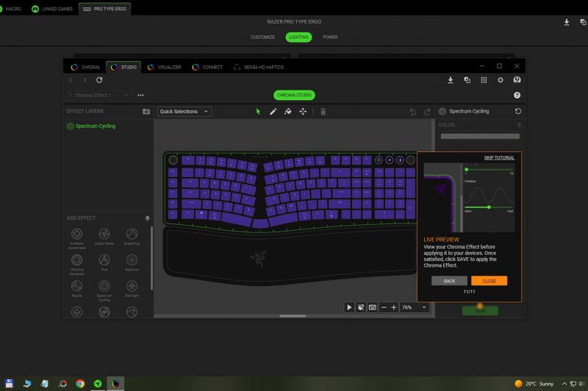Image resolution: width=588 pixels, height=391 pixels.
Task: Go back with the left arrow
Action: point(71,80)
